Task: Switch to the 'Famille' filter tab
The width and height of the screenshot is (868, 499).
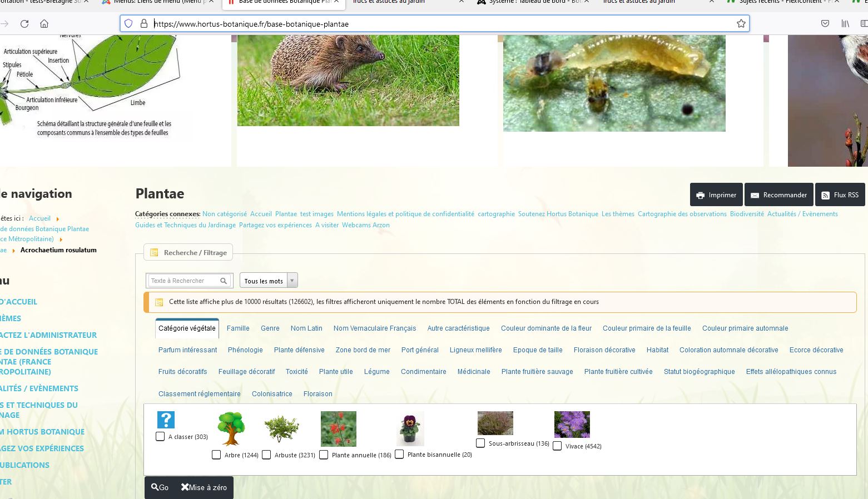Action: (238, 328)
